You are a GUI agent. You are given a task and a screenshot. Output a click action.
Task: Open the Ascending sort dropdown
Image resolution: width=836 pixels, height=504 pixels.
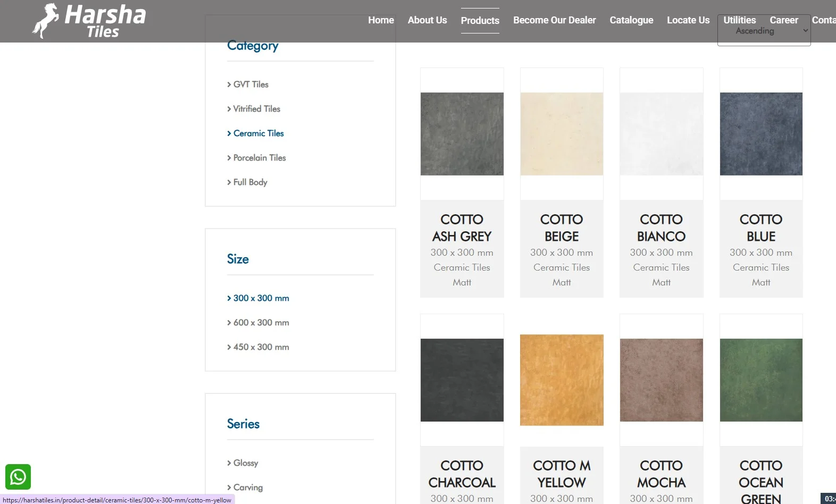click(764, 31)
